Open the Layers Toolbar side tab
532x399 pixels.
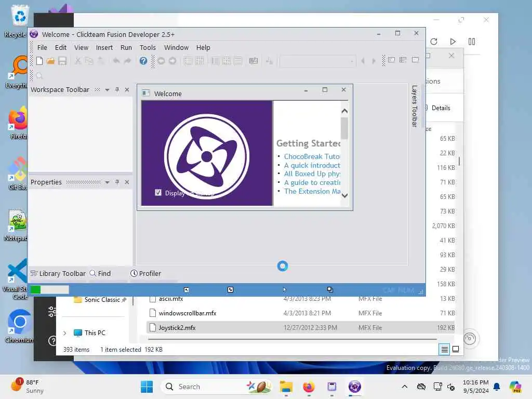414,106
